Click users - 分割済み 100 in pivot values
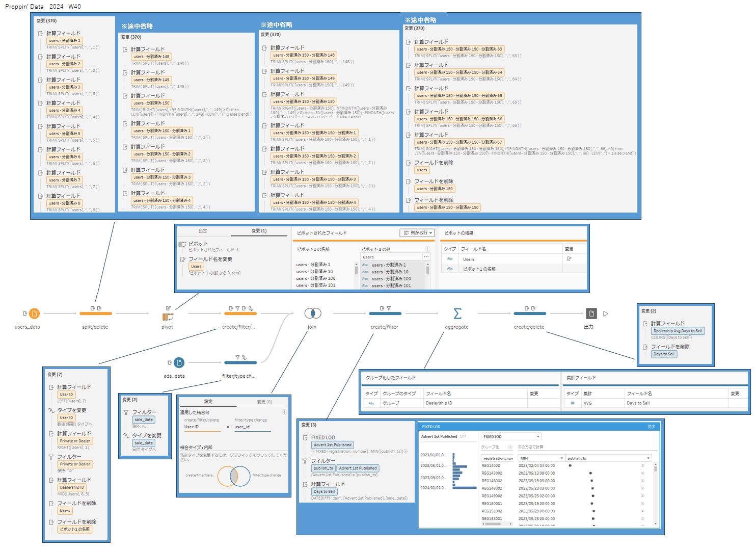This screenshot has height=550, width=756. (391, 279)
